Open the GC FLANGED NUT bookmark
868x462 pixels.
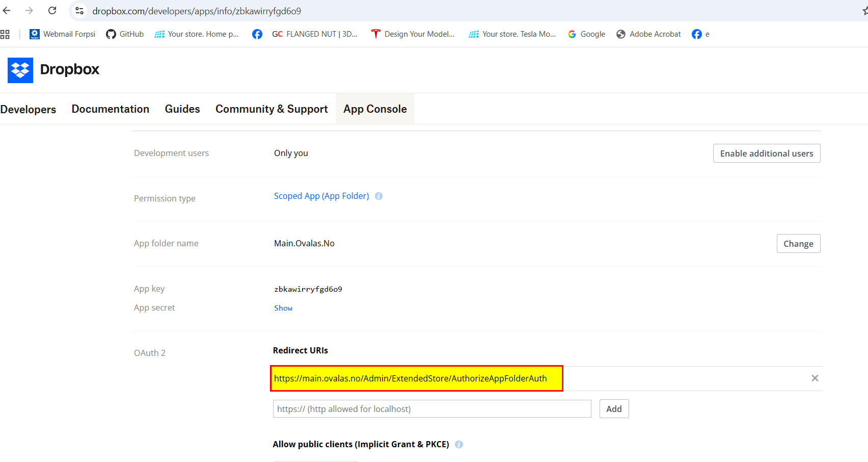click(315, 34)
